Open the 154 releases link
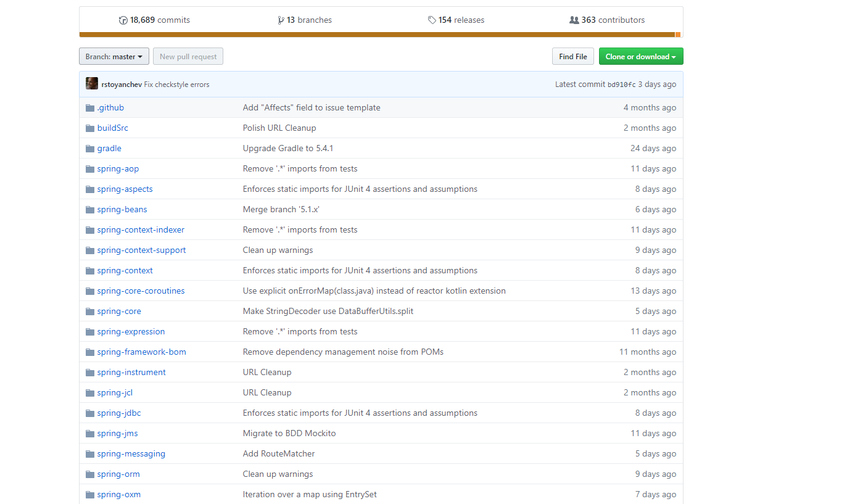Screen dimensions: 847x504 456,20
